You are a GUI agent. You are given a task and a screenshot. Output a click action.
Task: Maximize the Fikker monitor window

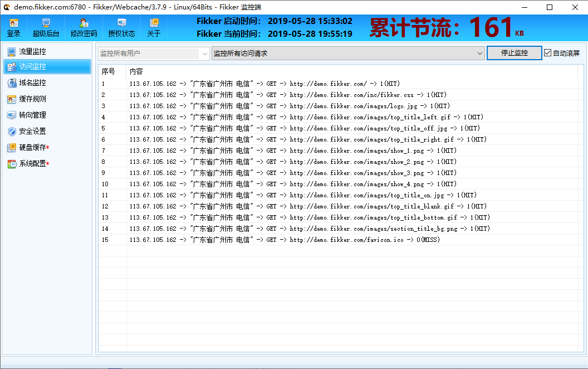tap(550, 7)
